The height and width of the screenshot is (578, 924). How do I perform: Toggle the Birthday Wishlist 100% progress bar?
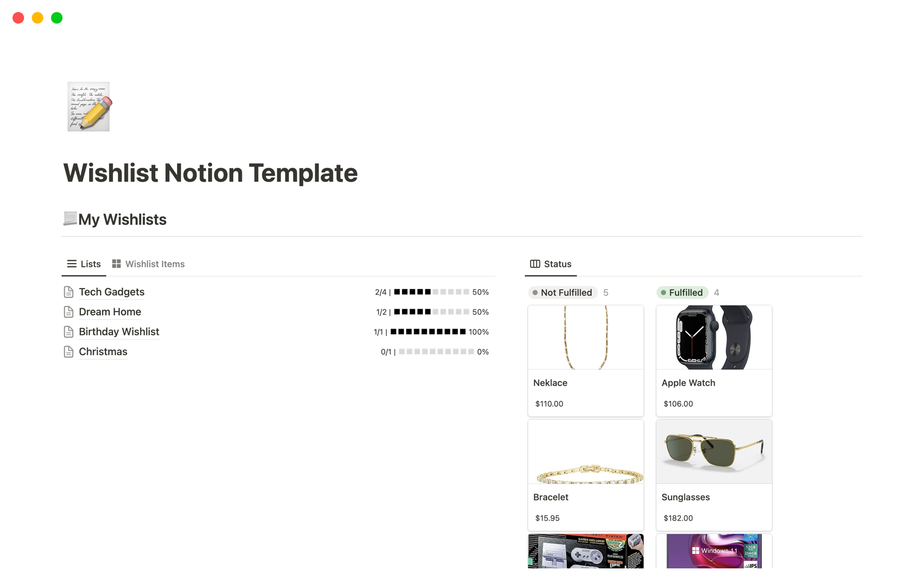click(429, 331)
